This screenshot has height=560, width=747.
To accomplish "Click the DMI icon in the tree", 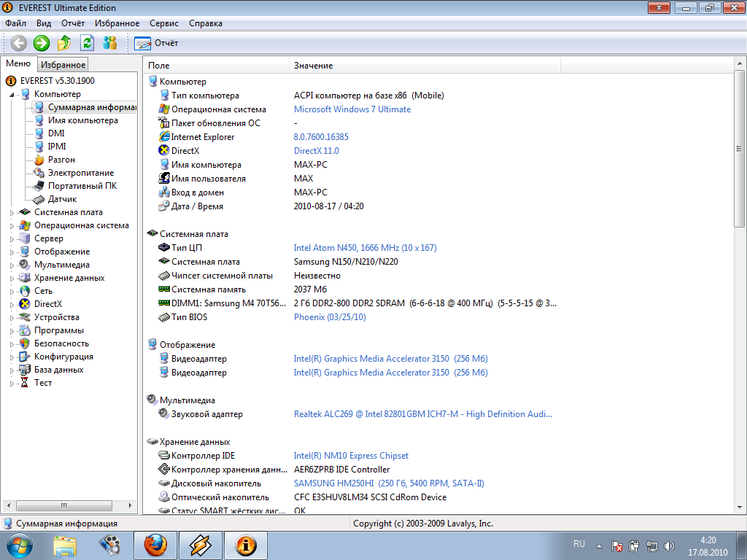I will (39, 133).
